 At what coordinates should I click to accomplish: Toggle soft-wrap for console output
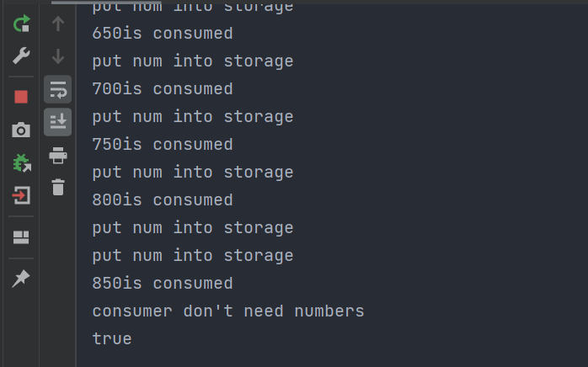tap(58, 89)
